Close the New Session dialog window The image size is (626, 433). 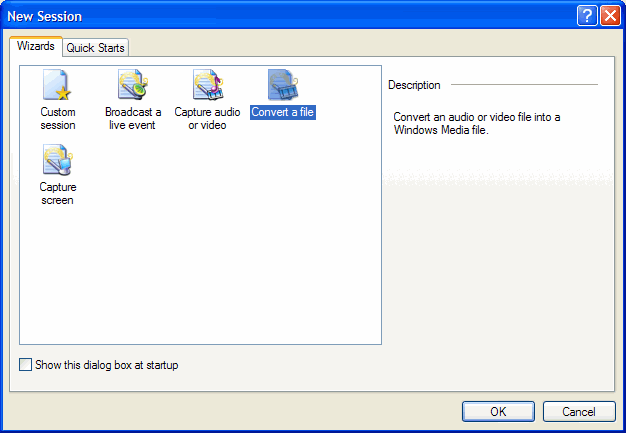tap(609, 16)
